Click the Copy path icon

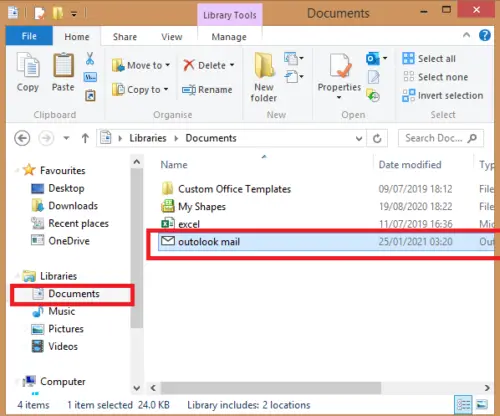[90, 77]
